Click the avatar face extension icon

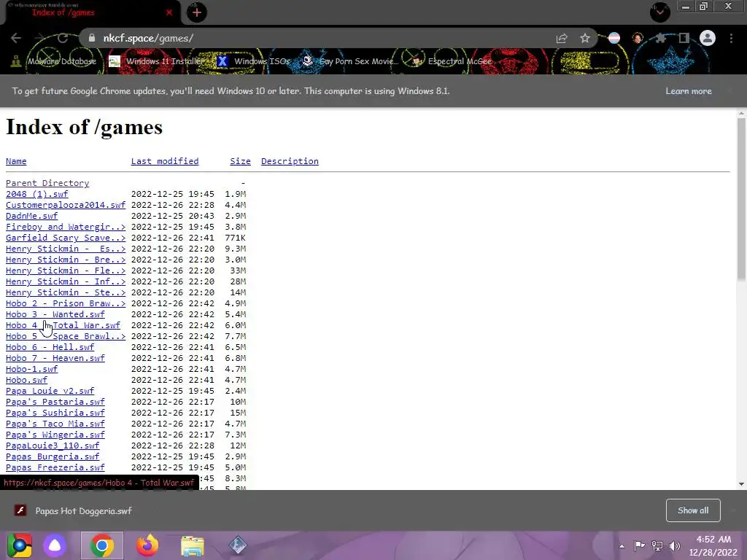[x=638, y=38]
